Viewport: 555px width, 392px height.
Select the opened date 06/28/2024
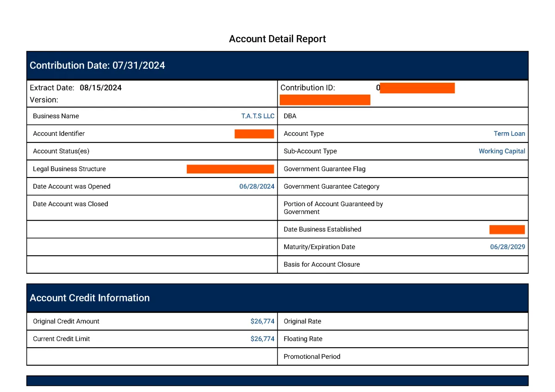pyautogui.click(x=257, y=186)
